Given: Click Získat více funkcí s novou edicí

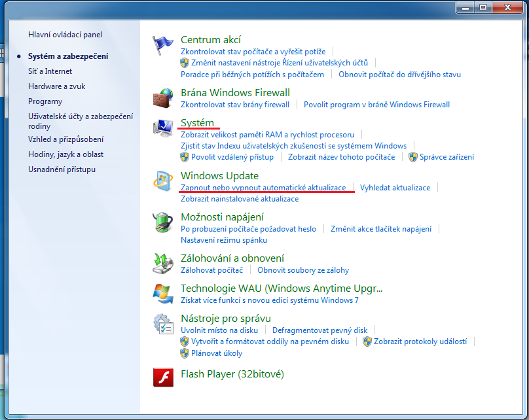Looking at the screenshot, I should tap(270, 300).
